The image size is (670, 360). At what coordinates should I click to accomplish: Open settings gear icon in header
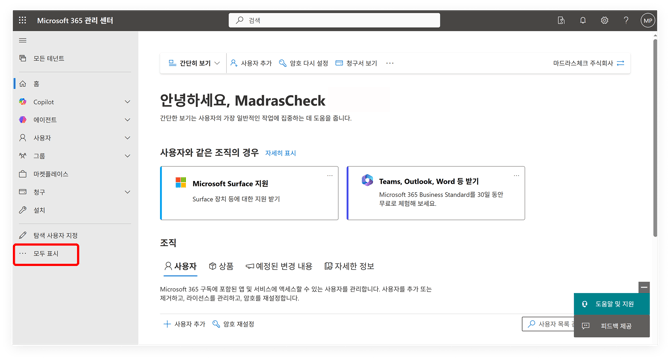(x=604, y=20)
